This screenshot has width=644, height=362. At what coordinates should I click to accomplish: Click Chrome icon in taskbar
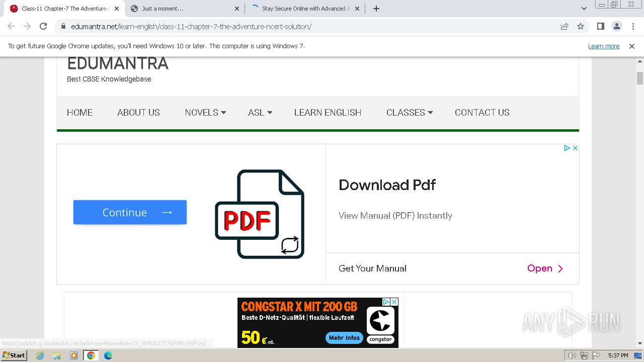click(91, 355)
